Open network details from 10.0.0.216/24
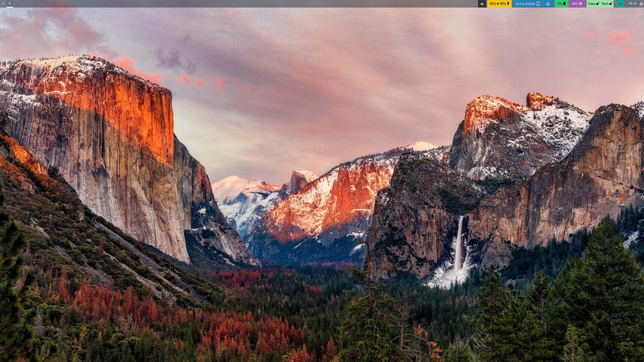Image resolution: width=644 pixels, height=362 pixels. point(525,4)
